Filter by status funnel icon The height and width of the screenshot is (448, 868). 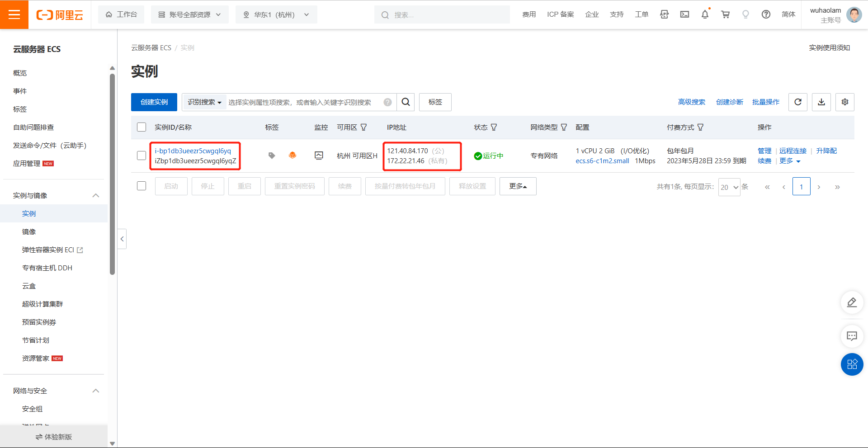coord(494,127)
